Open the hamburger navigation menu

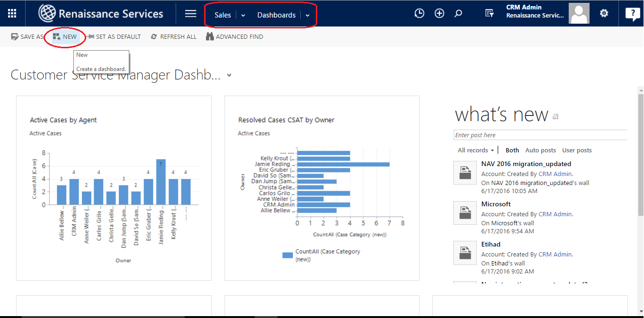tap(190, 14)
